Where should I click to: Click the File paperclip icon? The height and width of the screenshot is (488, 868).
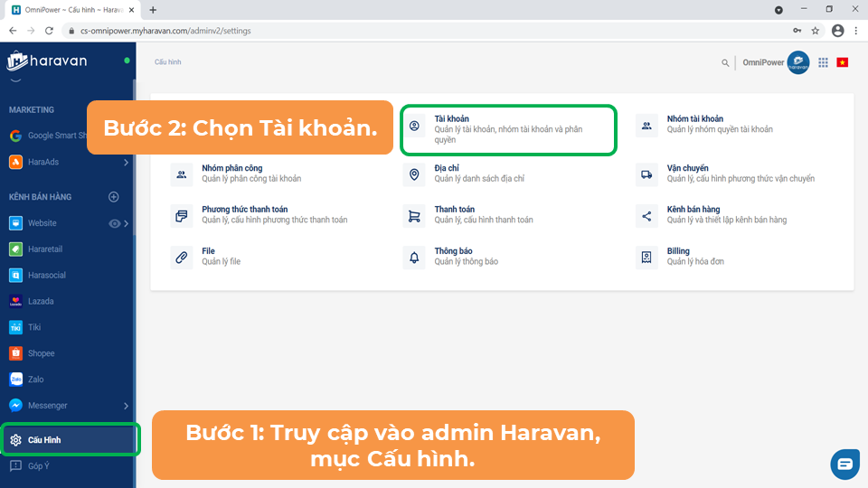(x=182, y=258)
